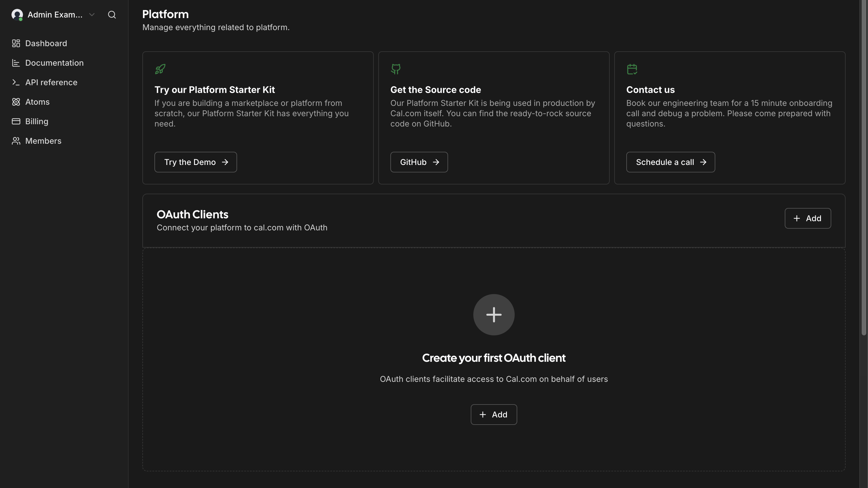
Task: Click Schedule a call button
Action: click(x=670, y=162)
